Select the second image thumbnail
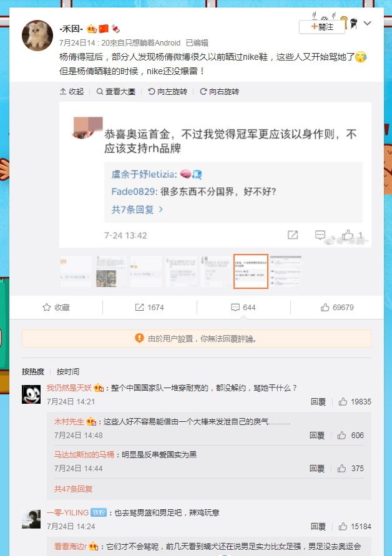 110,271
